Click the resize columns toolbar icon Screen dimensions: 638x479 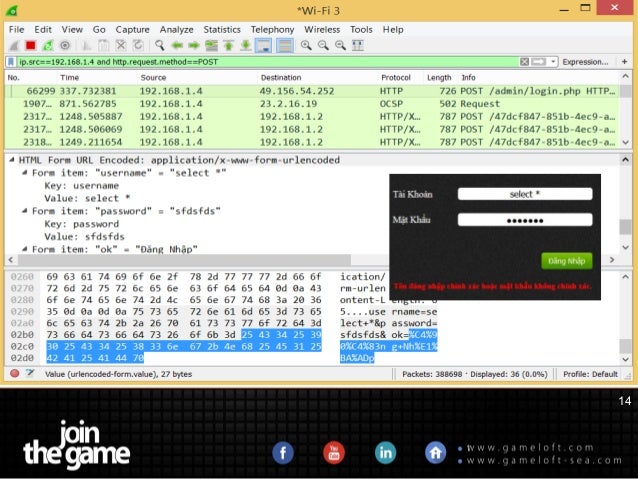pyautogui.click(x=358, y=46)
